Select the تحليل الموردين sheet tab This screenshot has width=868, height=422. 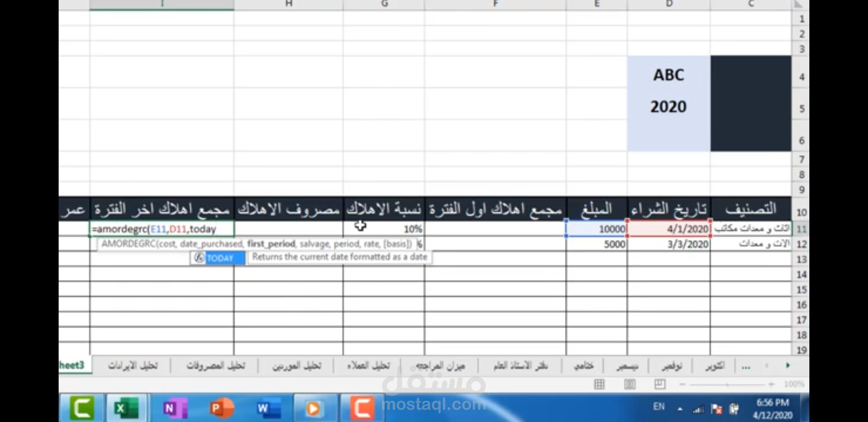[x=297, y=366]
